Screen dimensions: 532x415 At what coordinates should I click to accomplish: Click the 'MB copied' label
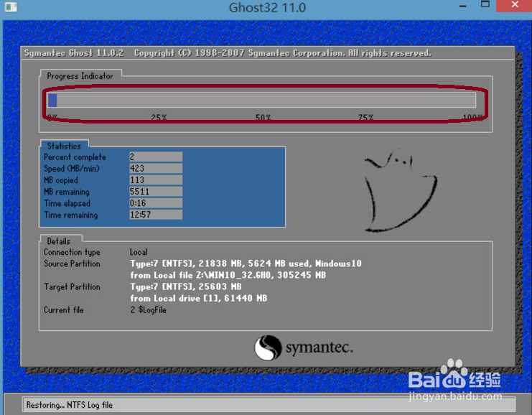tap(61, 180)
